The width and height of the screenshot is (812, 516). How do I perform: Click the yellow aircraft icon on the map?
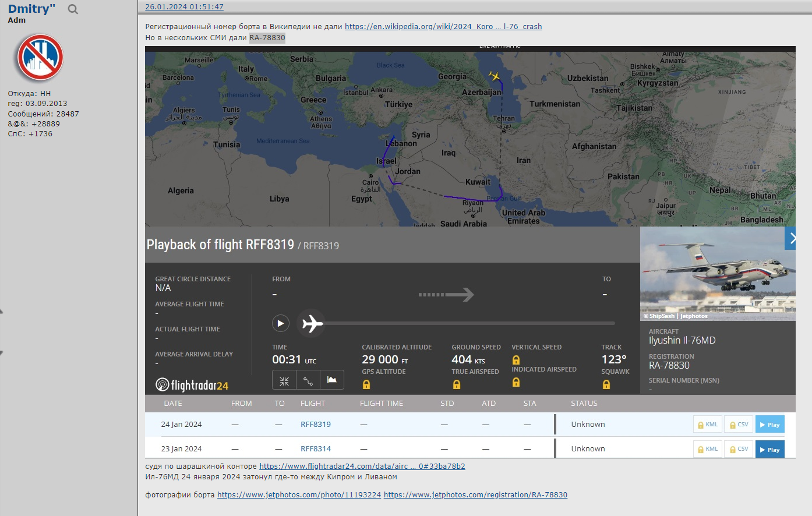(x=495, y=76)
